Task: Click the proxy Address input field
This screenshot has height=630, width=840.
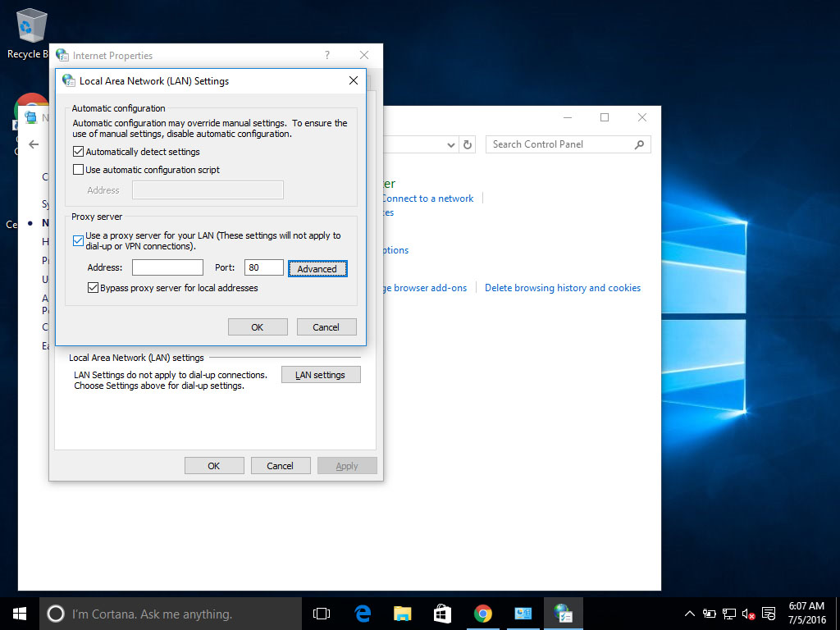Action: pos(167,267)
